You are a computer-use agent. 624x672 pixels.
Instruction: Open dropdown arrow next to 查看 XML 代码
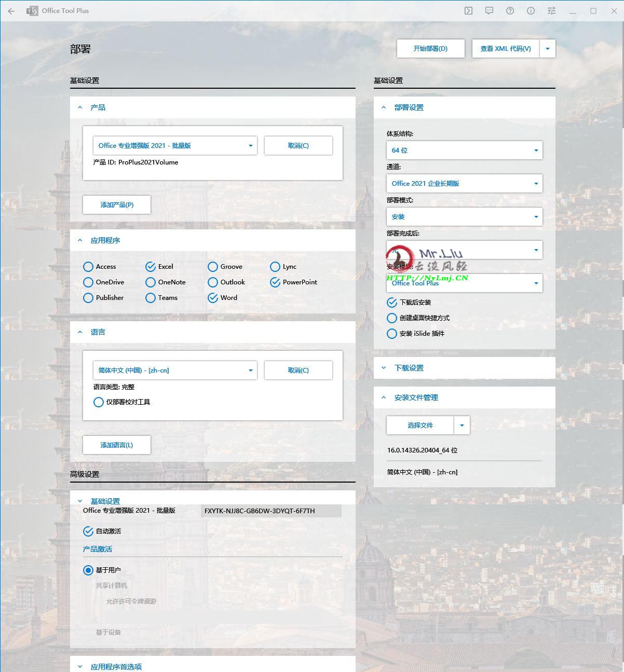pos(548,49)
